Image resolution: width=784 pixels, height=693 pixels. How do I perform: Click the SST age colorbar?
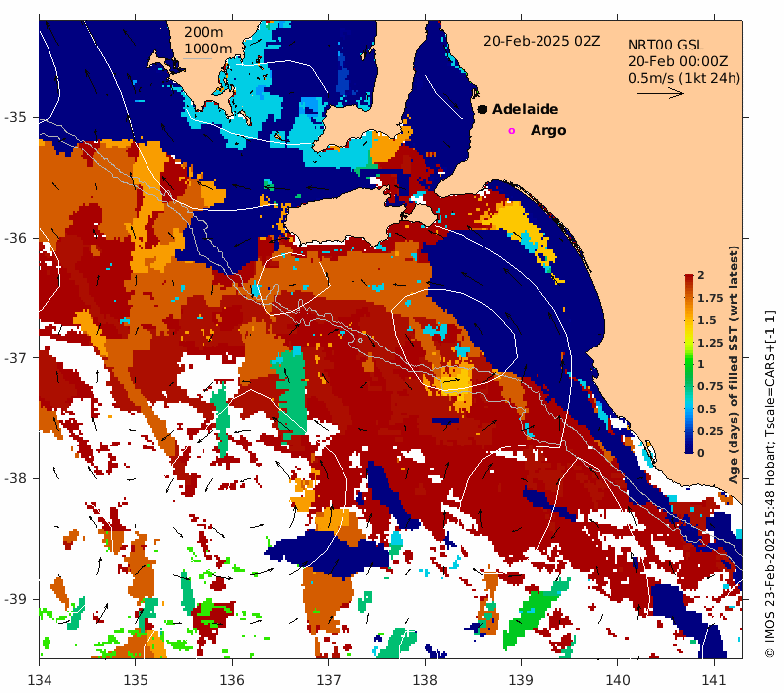click(689, 364)
